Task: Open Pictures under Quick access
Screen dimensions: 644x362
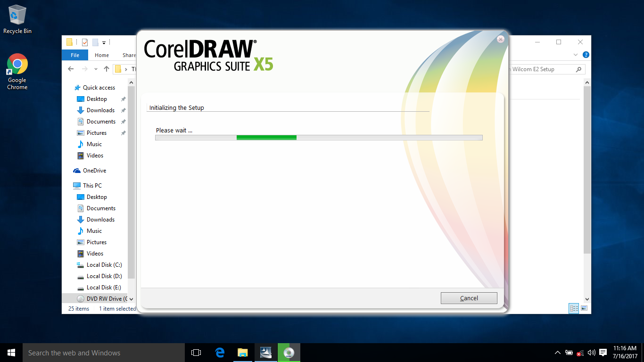Action: click(x=96, y=133)
